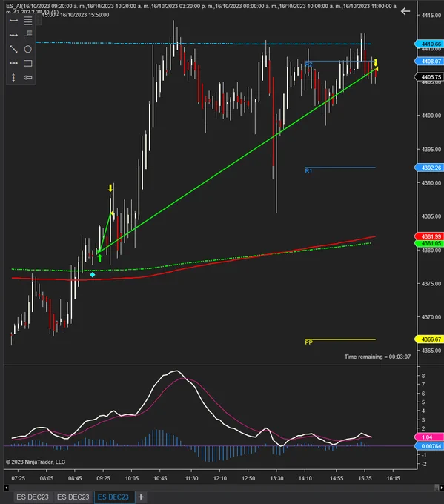This screenshot has height=504, width=444.
Task: Click the 4405.75 current price marker
Action: click(429, 77)
